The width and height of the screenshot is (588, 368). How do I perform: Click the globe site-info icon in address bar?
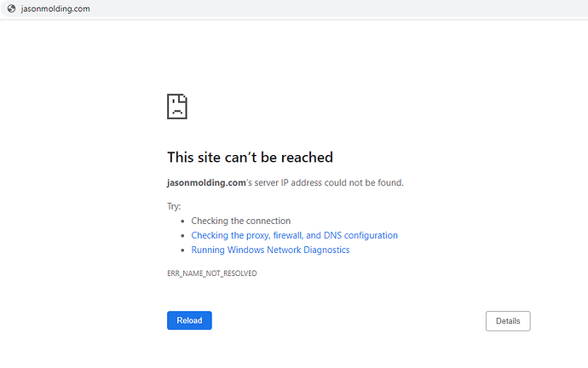coord(10,9)
